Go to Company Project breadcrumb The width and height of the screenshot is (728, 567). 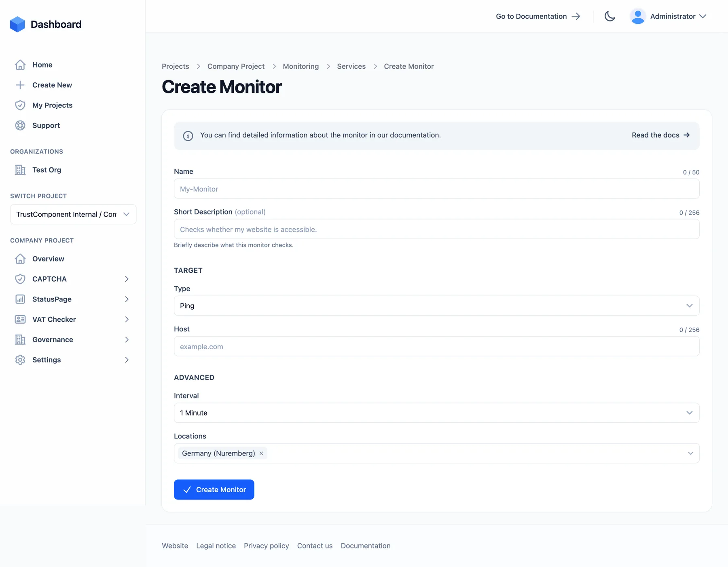pyautogui.click(x=236, y=66)
